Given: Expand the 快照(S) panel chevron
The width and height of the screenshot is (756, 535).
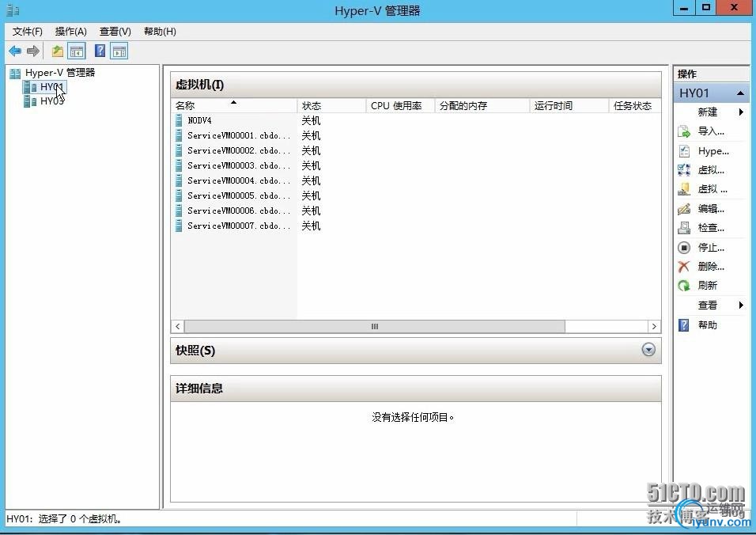Looking at the screenshot, I should 648,350.
